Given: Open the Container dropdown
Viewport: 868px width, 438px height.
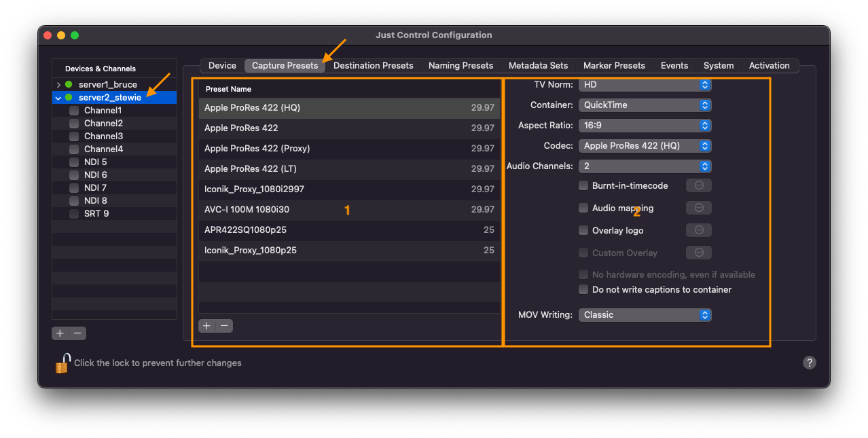Looking at the screenshot, I should tap(645, 105).
